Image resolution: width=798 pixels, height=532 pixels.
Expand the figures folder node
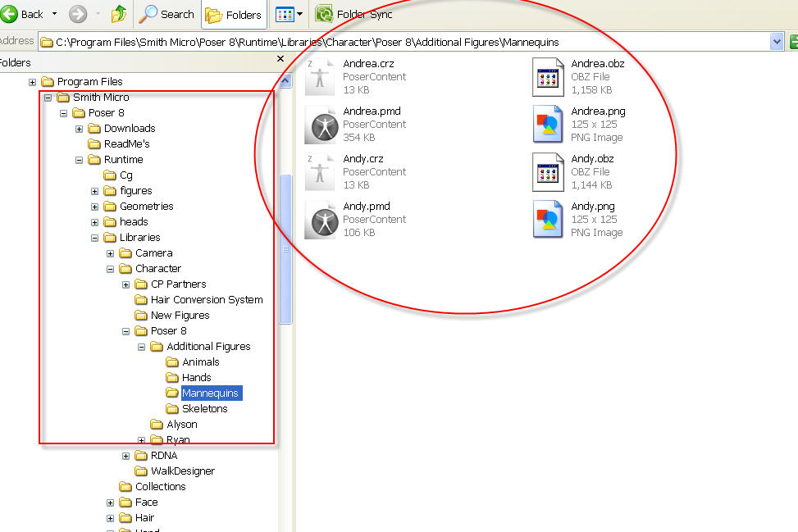(94, 191)
